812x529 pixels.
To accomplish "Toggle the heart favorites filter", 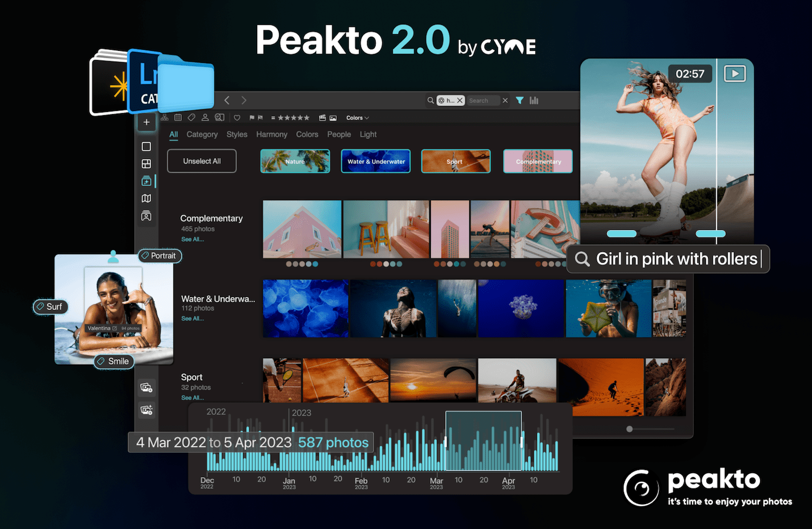I will pos(237,118).
